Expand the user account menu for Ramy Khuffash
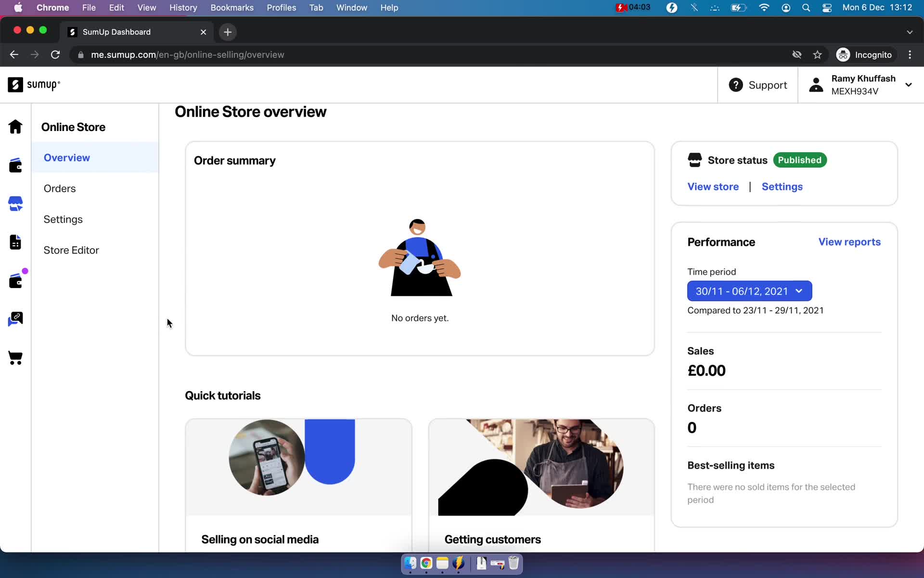This screenshot has height=578, width=924. 910,85
